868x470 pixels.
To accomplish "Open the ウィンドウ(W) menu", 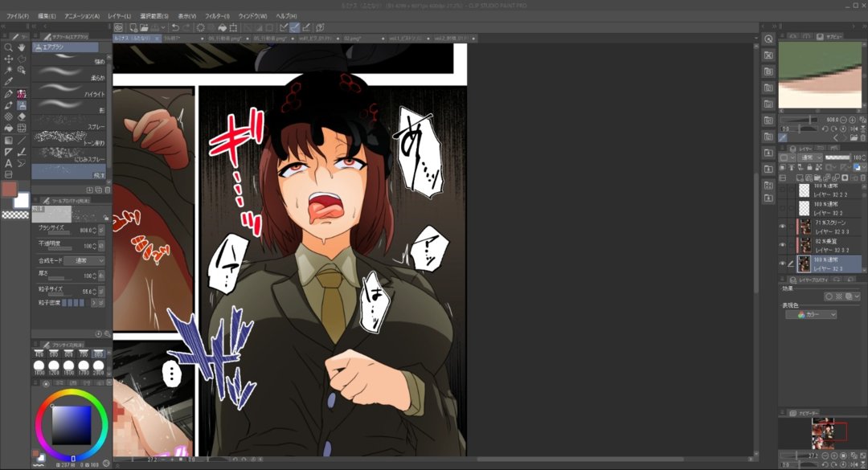I will (x=252, y=16).
